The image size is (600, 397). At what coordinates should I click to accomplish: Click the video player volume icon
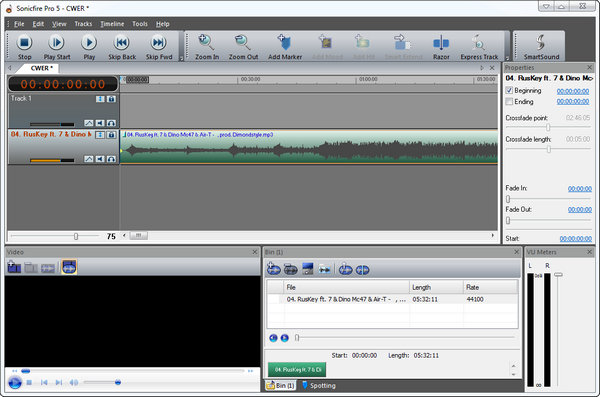73,382
